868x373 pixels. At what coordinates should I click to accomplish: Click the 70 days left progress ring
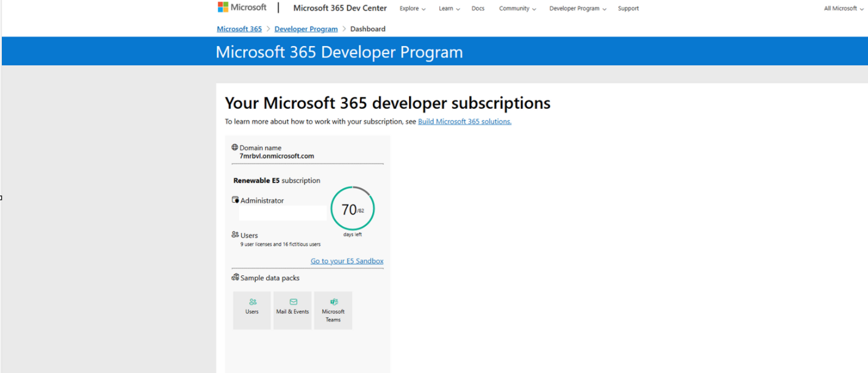pyautogui.click(x=352, y=209)
